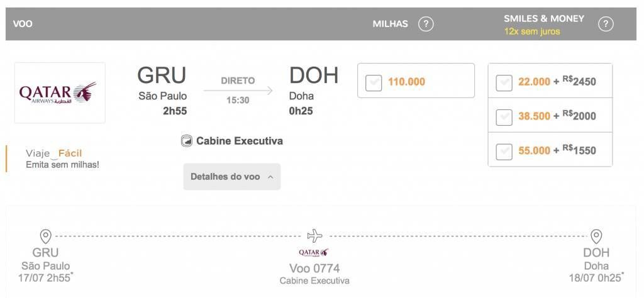Viewport: 644px width, 298px height.
Task: Click the Qatar Airways logo card
Action: pos(60,93)
